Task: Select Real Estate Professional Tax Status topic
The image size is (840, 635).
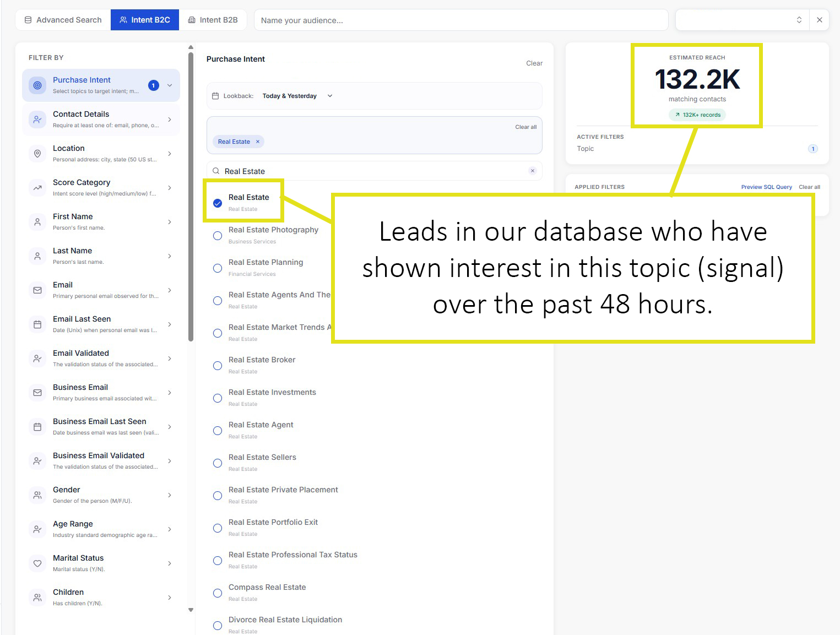Action: [x=218, y=561]
